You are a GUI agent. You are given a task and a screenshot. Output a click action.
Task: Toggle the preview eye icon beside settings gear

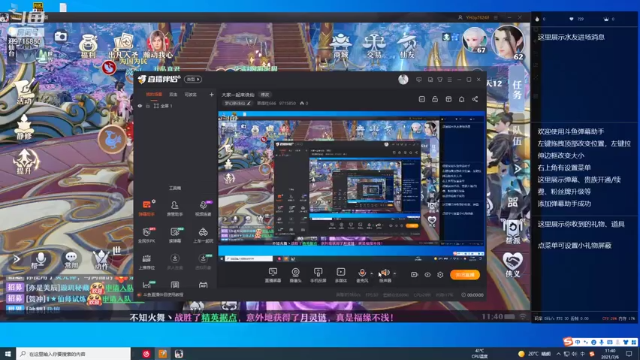[x=427, y=275]
